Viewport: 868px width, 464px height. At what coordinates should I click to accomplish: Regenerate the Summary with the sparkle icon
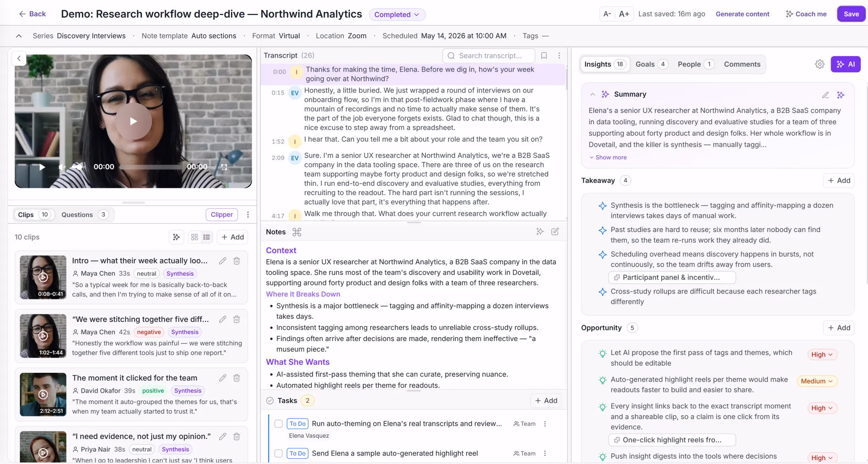[841, 95]
